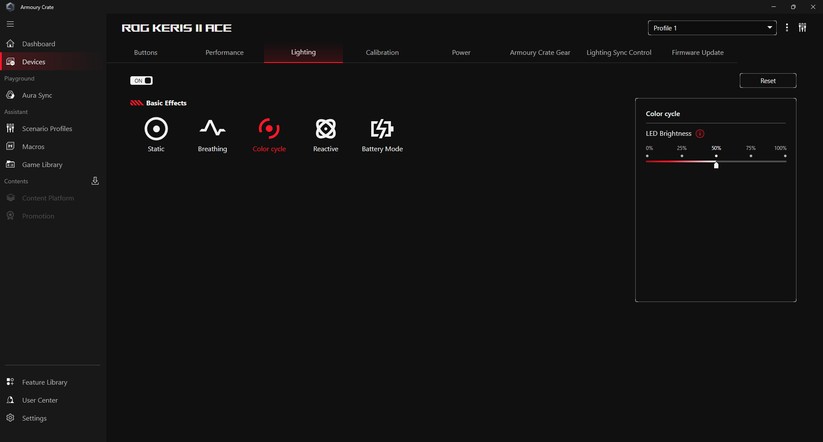Viewport: 823px width, 442px height.
Task: Set LED brightness to 100% mark
Action: tap(785, 156)
